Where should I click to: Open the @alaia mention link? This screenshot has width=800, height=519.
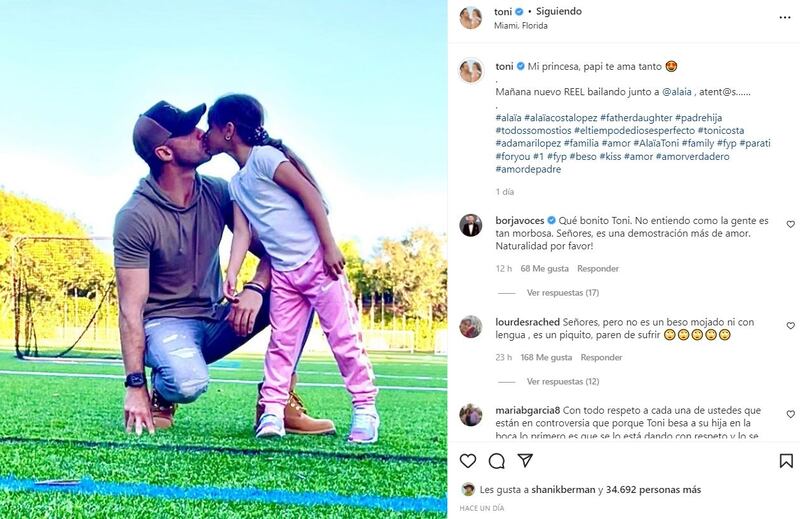click(x=677, y=92)
